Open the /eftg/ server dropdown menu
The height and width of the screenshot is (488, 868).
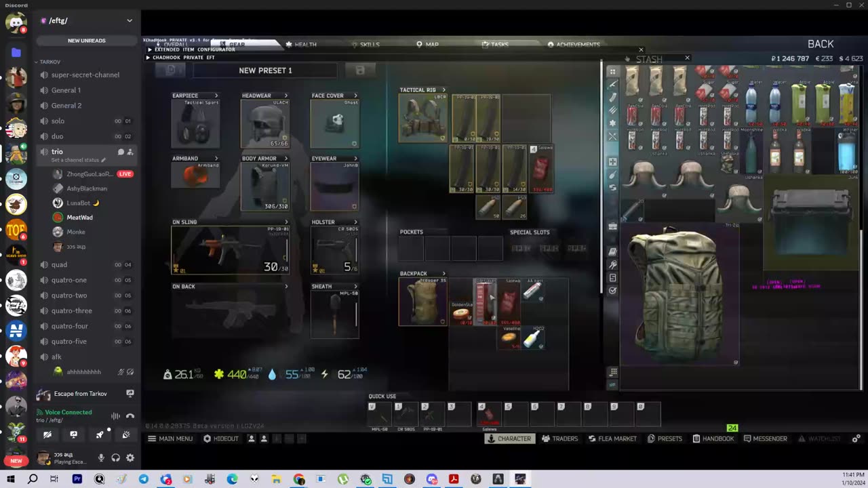click(130, 20)
